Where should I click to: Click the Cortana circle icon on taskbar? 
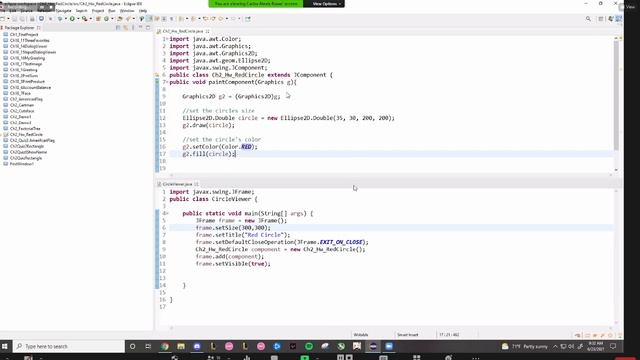point(132,346)
